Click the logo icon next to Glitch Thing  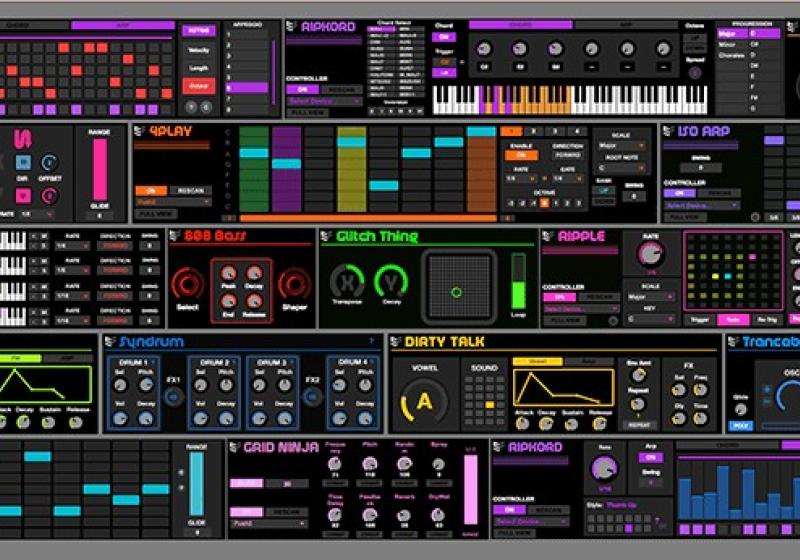pyautogui.click(x=326, y=236)
